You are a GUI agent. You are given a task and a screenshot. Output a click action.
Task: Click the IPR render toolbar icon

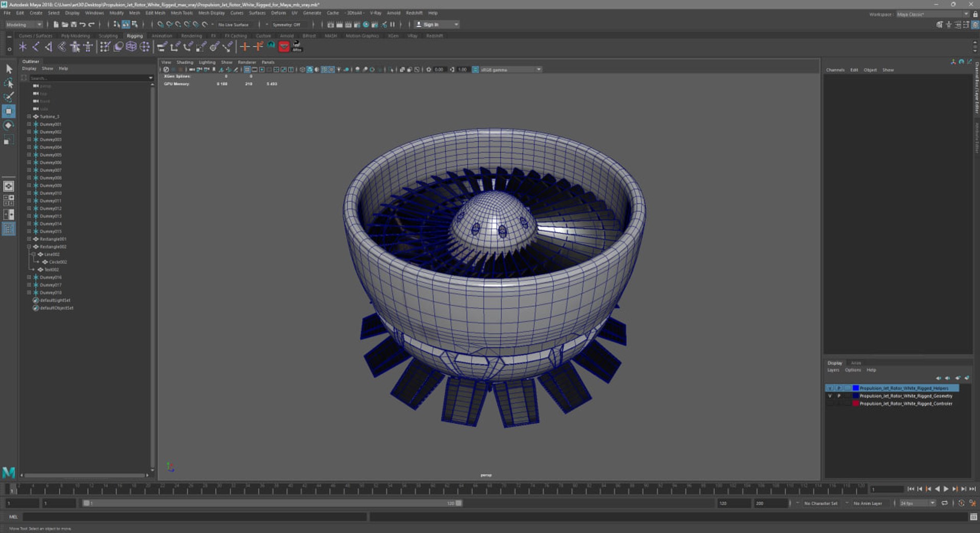(348, 25)
